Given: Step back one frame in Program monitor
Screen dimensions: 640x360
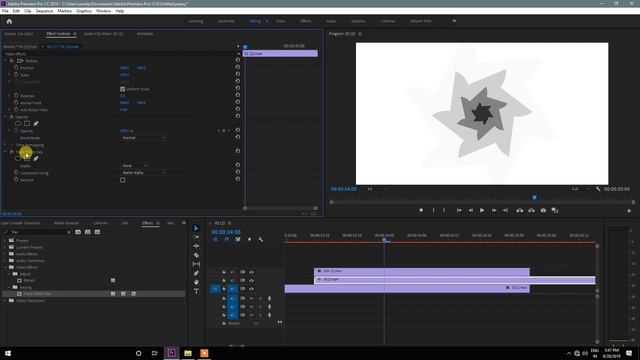Looking at the screenshot, I should [471, 210].
